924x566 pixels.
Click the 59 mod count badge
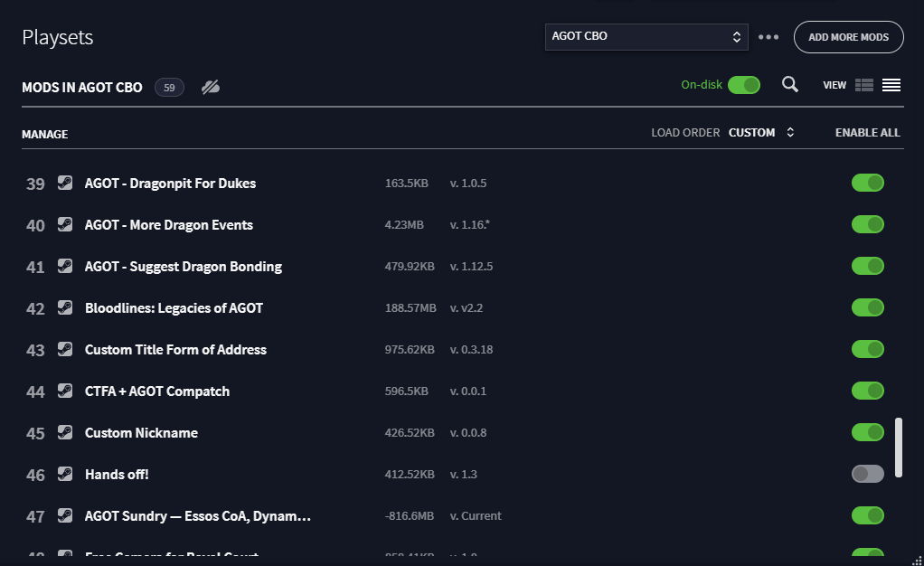(x=169, y=88)
